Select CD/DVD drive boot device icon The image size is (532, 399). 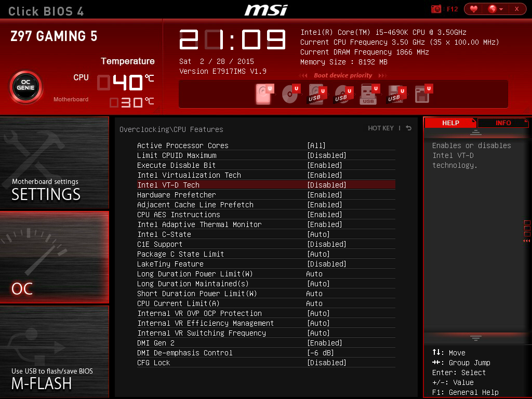[x=291, y=94]
